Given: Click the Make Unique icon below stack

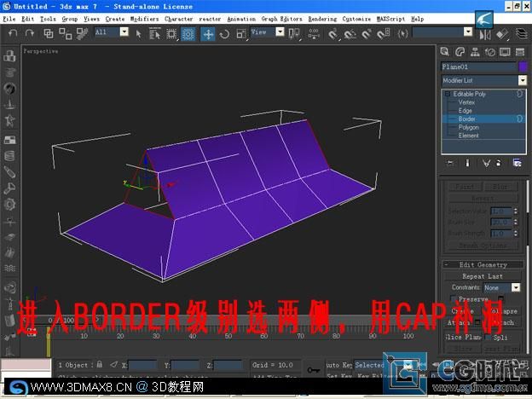Looking at the screenshot, I should (486, 163).
